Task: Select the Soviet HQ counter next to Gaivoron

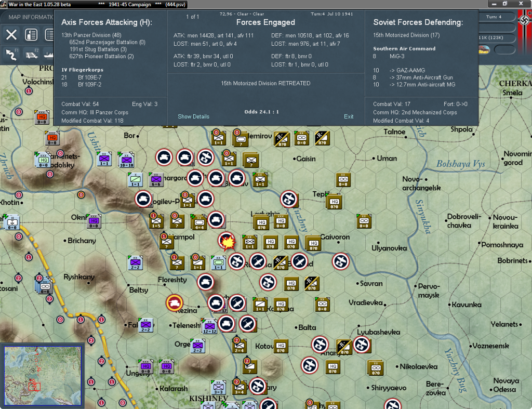Action: tap(313, 243)
